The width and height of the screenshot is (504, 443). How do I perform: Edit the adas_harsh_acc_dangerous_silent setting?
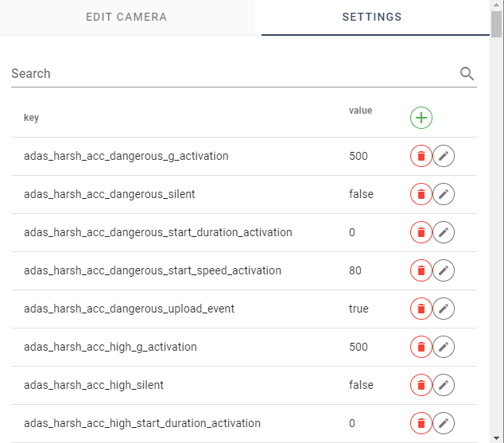tap(444, 194)
